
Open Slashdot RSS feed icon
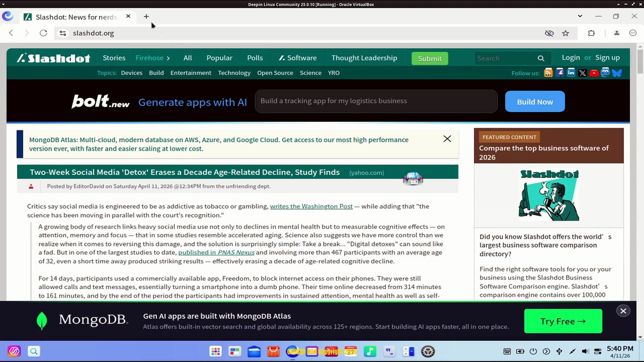coord(548,73)
